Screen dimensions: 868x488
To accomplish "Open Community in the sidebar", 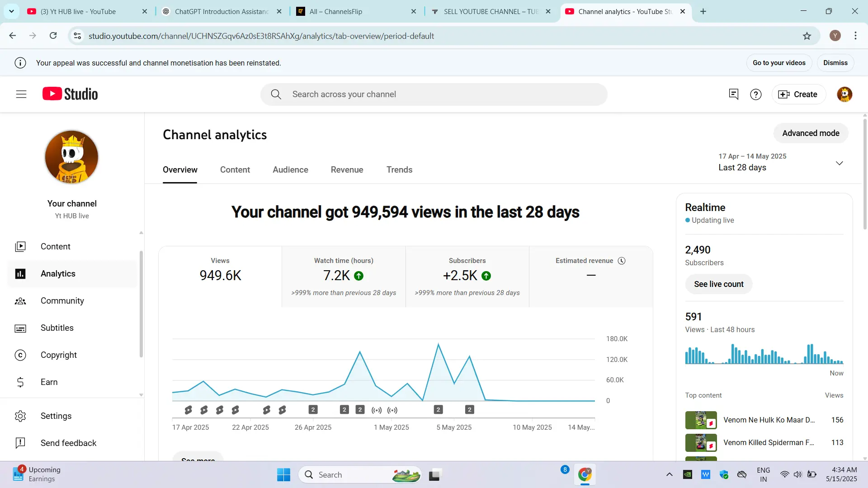I will pyautogui.click(x=72, y=301).
